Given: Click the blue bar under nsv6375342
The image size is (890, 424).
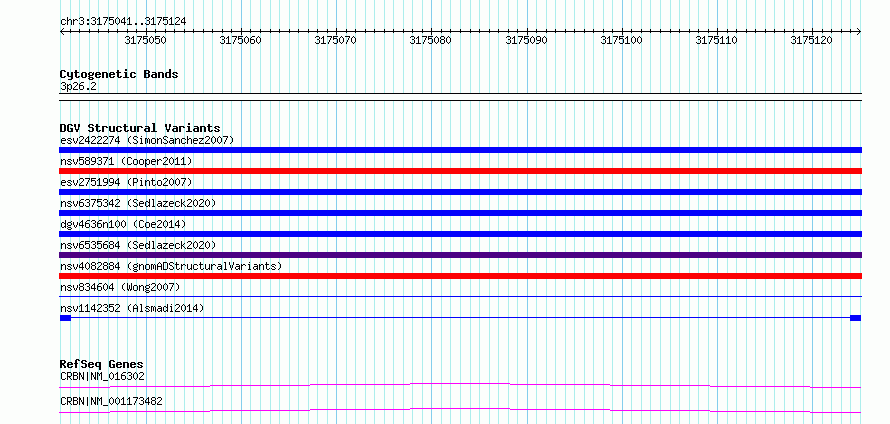Looking at the screenshot, I should click(460, 213).
